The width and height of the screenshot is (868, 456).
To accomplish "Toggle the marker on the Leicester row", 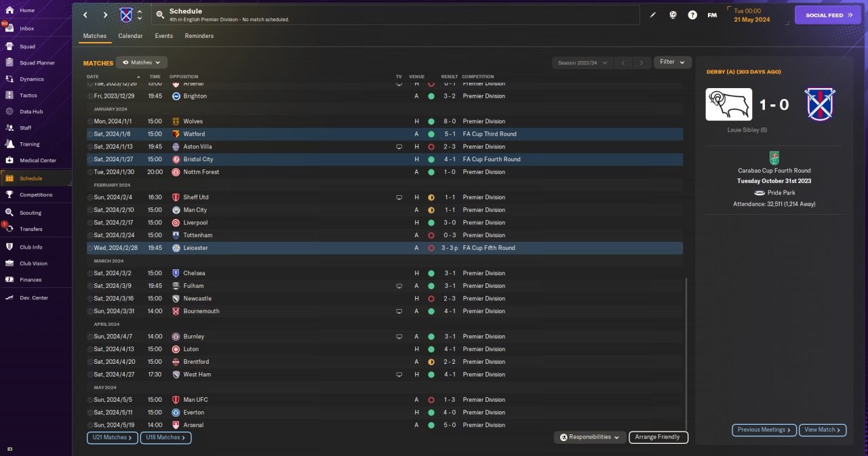I will tap(90, 248).
